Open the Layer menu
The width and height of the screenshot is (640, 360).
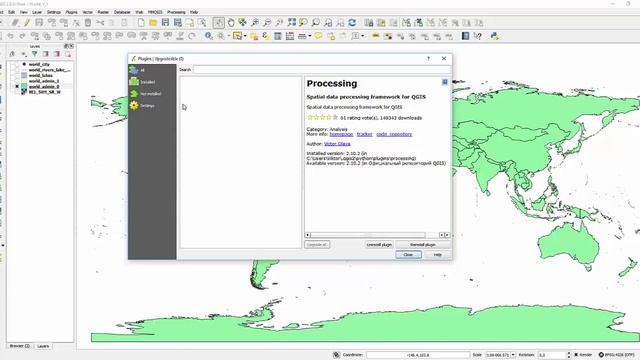tap(37, 12)
